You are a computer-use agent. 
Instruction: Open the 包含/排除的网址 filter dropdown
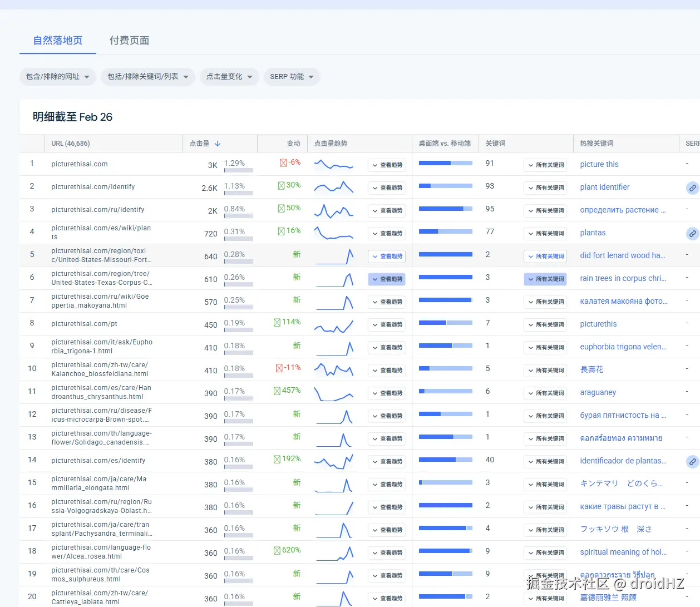58,77
